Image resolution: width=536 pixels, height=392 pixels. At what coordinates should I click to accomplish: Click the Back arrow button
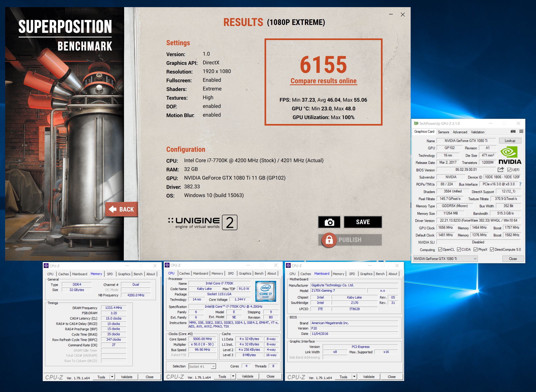point(121,209)
